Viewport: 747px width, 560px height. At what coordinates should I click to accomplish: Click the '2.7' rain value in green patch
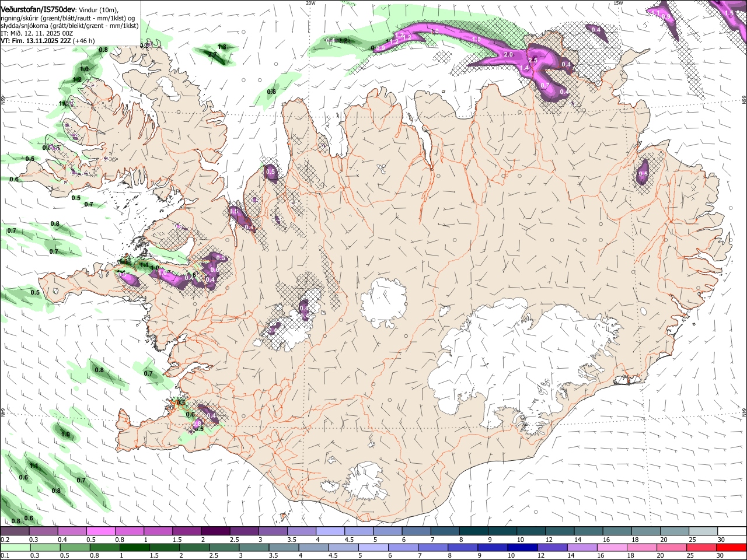coord(212,54)
